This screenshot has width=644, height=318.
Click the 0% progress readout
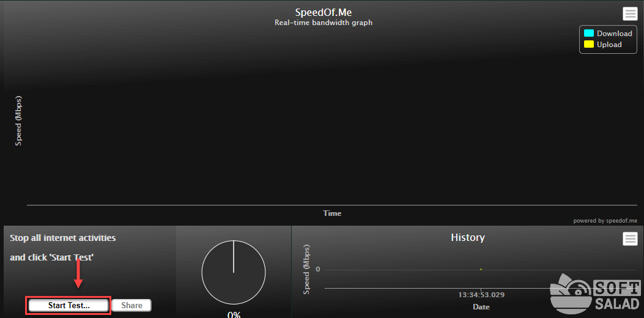click(x=234, y=314)
